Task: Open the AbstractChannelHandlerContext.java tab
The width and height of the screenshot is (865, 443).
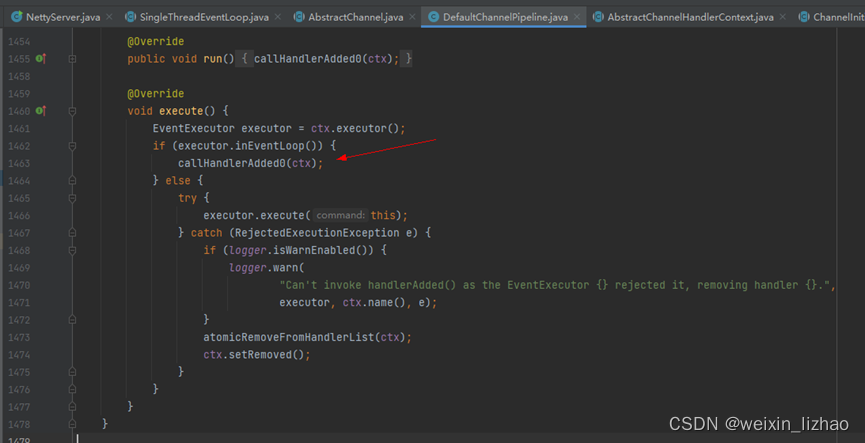Action: [691, 17]
